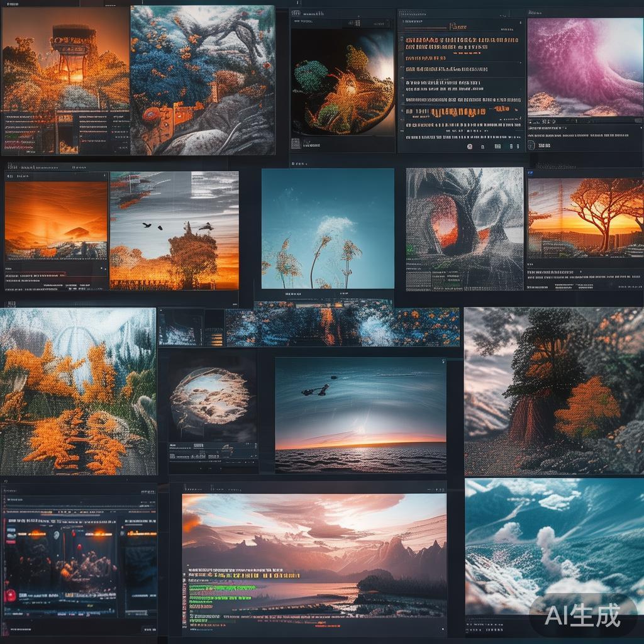Select the acacia tree sunset image

(585, 217)
